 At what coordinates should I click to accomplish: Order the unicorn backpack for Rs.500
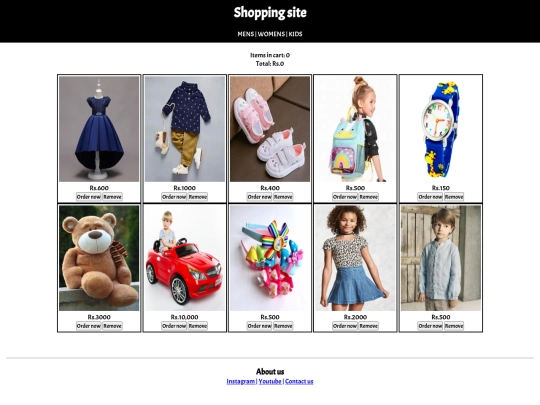pyautogui.click(x=345, y=197)
